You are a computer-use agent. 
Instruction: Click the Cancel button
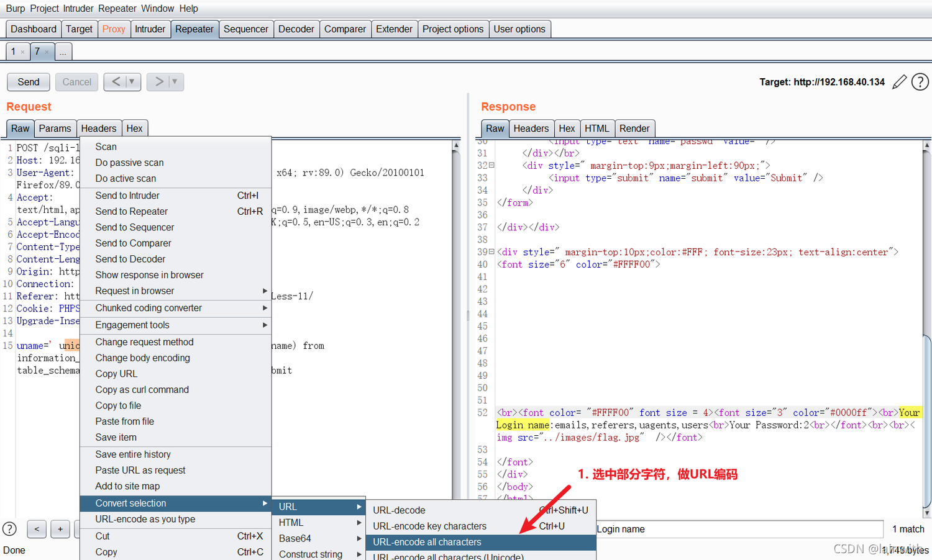[x=77, y=82]
